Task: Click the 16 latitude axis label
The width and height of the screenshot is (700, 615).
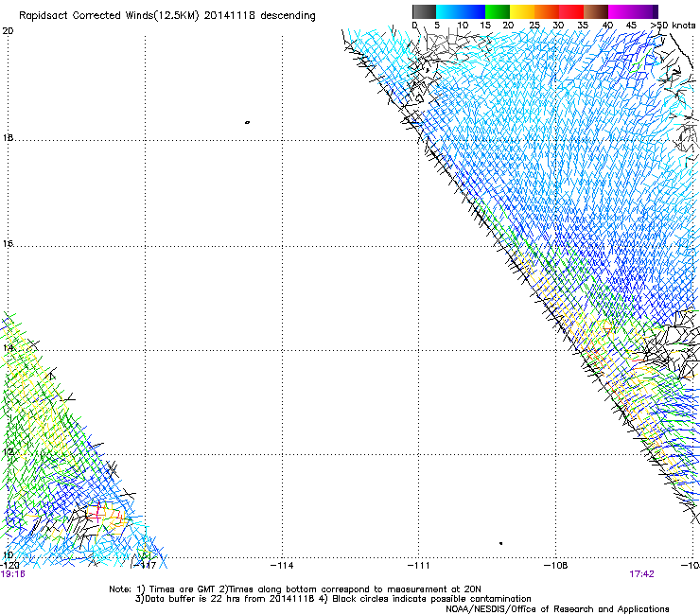Action: (8, 243)
